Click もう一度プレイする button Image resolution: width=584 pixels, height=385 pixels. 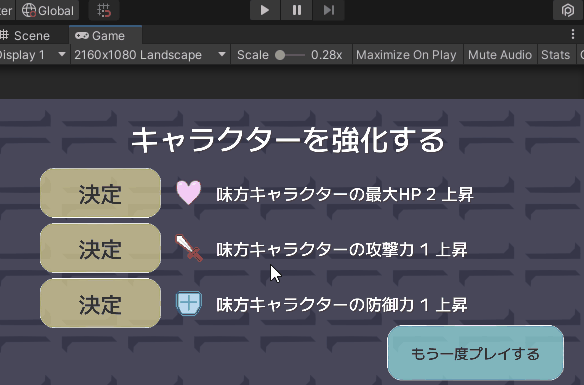tap(475, 353)
